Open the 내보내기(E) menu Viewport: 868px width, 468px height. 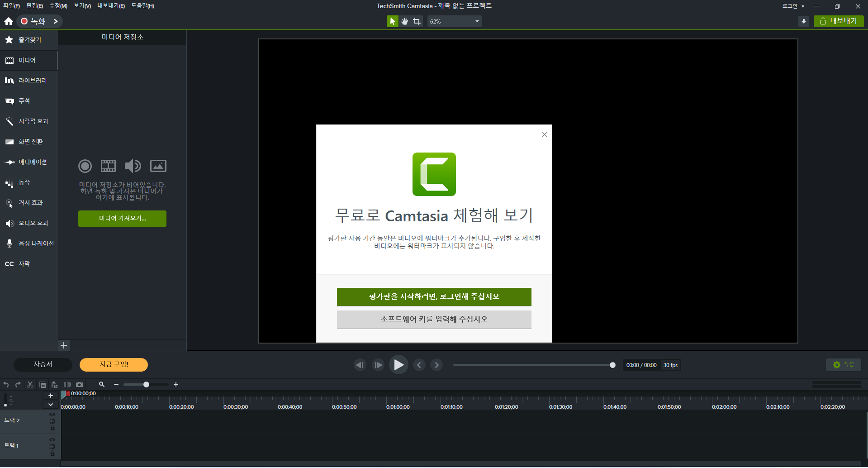coord(111,6)
